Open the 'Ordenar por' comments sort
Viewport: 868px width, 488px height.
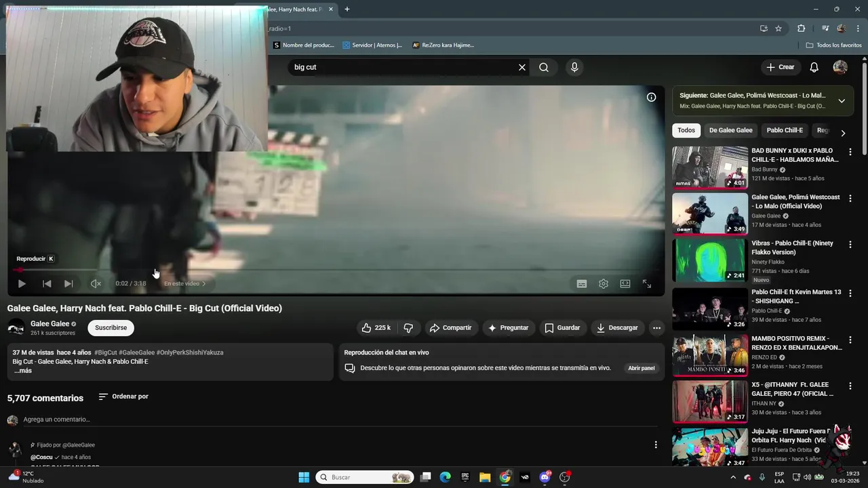pyautogui.click(x=123, y=396)
